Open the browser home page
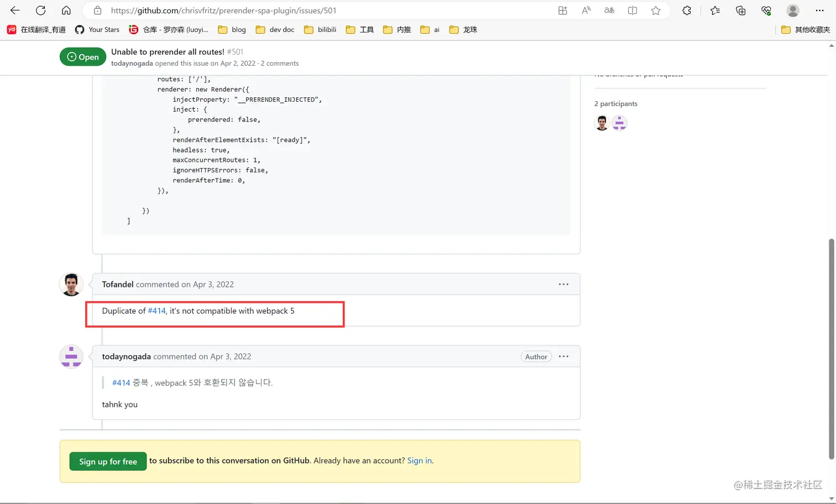The height and width of the screenshot is (504, 836). pos(66,11)
